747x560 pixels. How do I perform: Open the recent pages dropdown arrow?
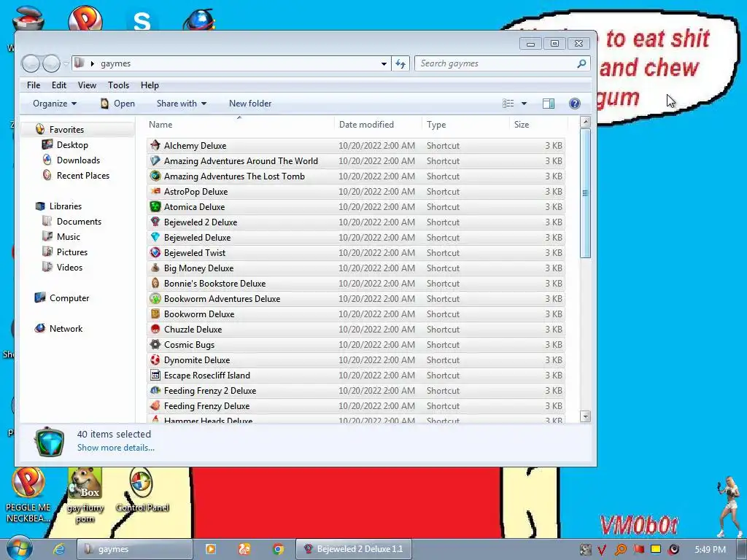pyautogui.click(x=66, y=63)
